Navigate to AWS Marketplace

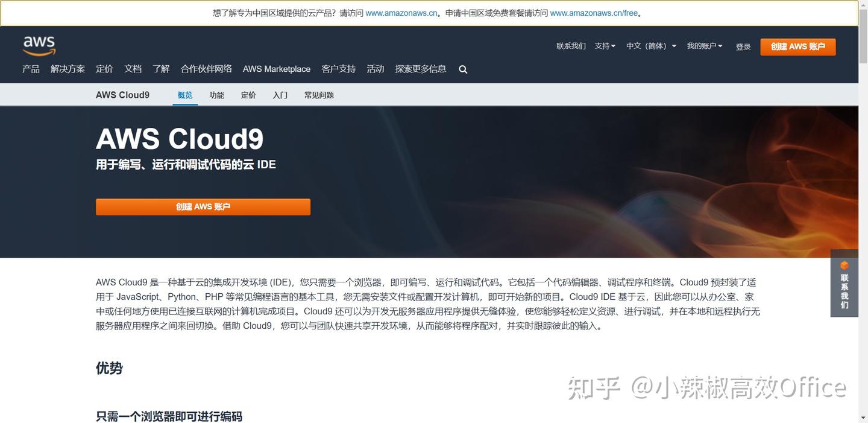276,69
